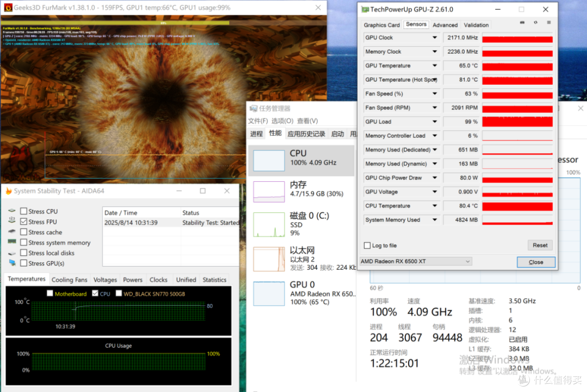Switch to the Advanced tab in GPU-Z
Viewport: 587px width, 392px height.
[445, 25]
